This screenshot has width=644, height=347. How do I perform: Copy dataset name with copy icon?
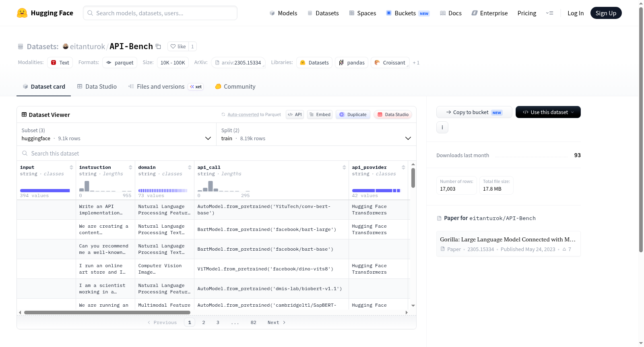point(159,46)
